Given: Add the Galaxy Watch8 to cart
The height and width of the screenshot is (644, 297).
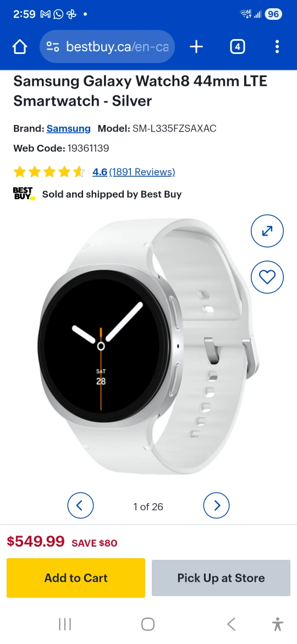Looking at the screenshot, I should 76,577.
